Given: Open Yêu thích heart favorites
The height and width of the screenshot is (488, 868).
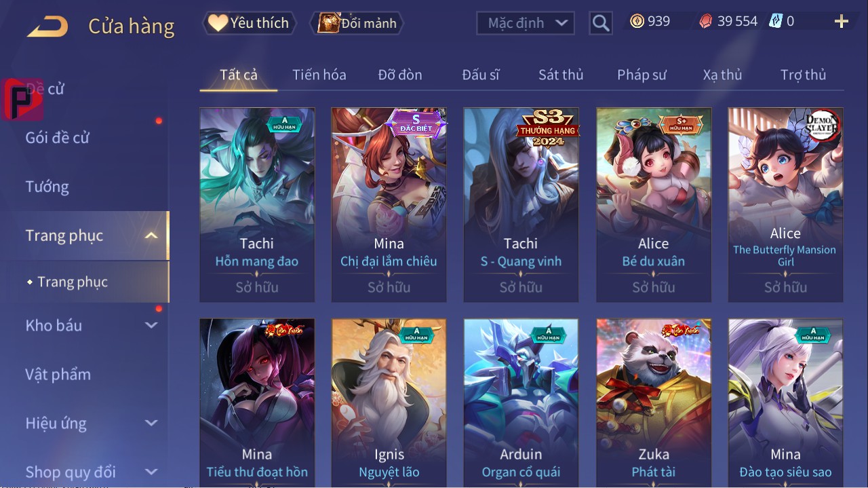Looking at the screenshot, I should click(x=250, y=23).
